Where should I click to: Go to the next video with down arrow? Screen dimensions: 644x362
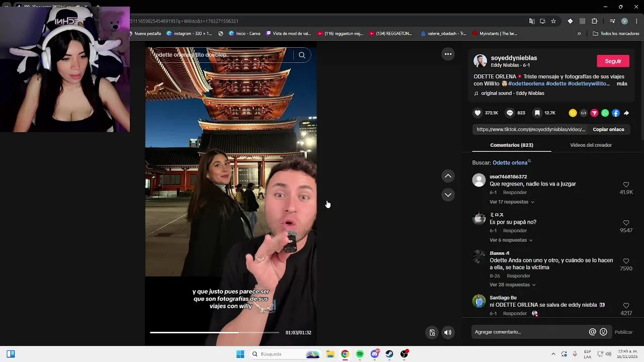(448, 195)
